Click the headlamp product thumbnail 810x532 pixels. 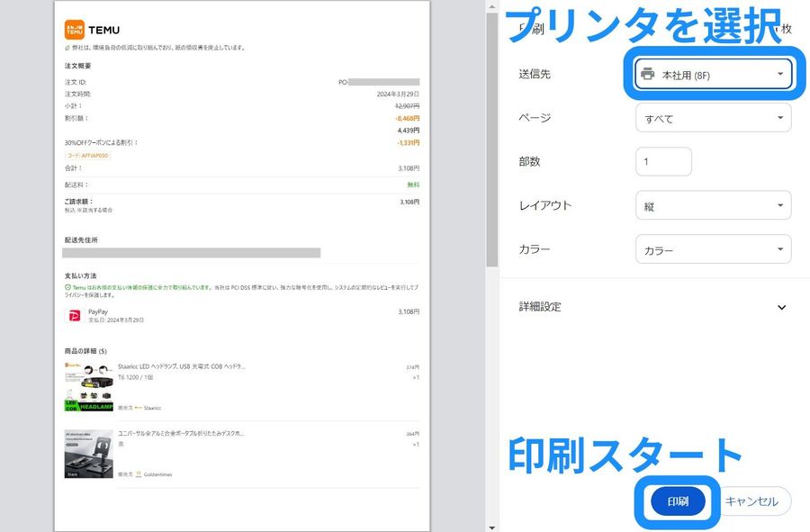[x=89, y=387]
